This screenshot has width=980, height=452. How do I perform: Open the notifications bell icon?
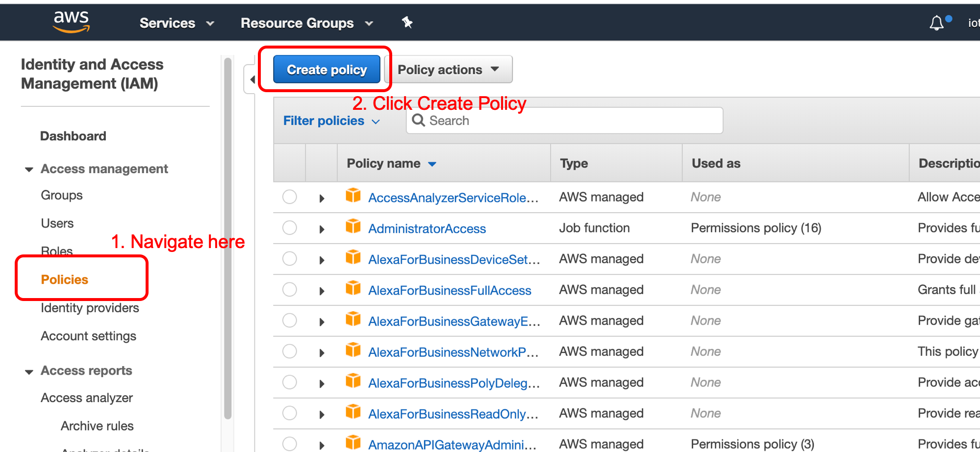click(x=936, y=23)
